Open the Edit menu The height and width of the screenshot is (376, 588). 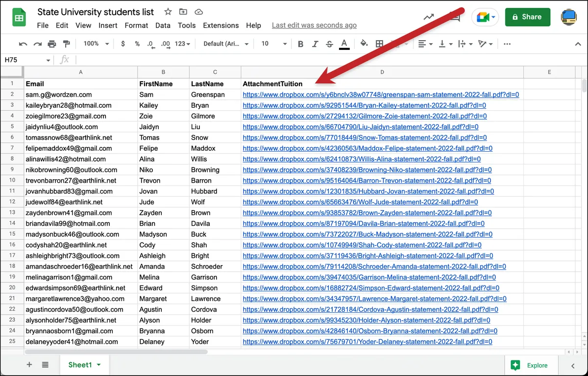(x=62, y=25)
